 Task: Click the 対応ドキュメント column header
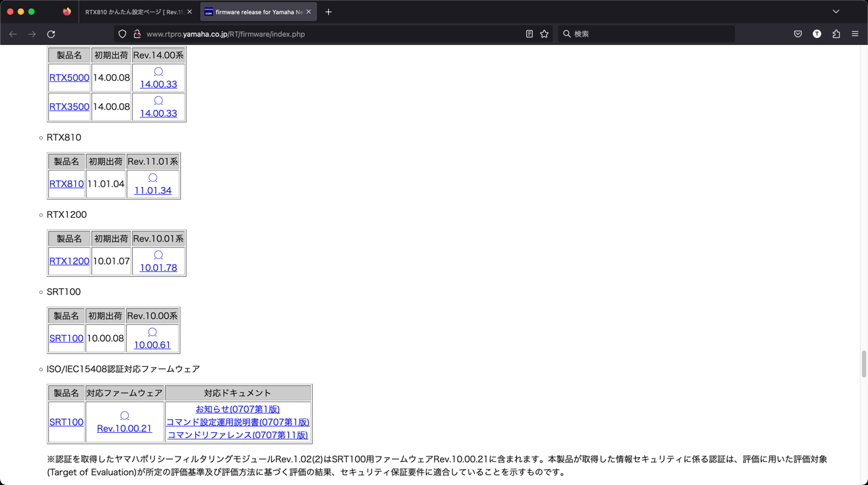tap(238, 393)
